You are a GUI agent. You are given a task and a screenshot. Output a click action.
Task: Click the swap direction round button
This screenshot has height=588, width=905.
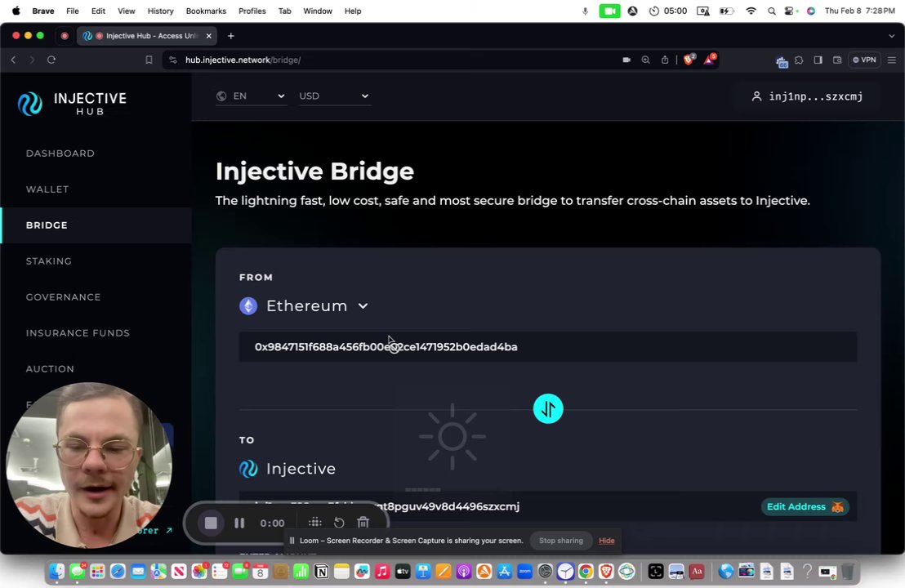click(548, 408)
